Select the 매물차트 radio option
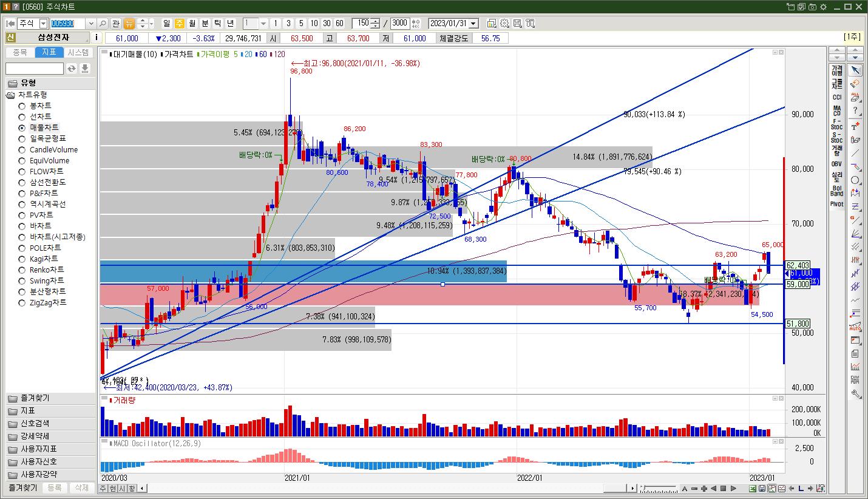The image size is (868, 499). (x=22, y=127)
